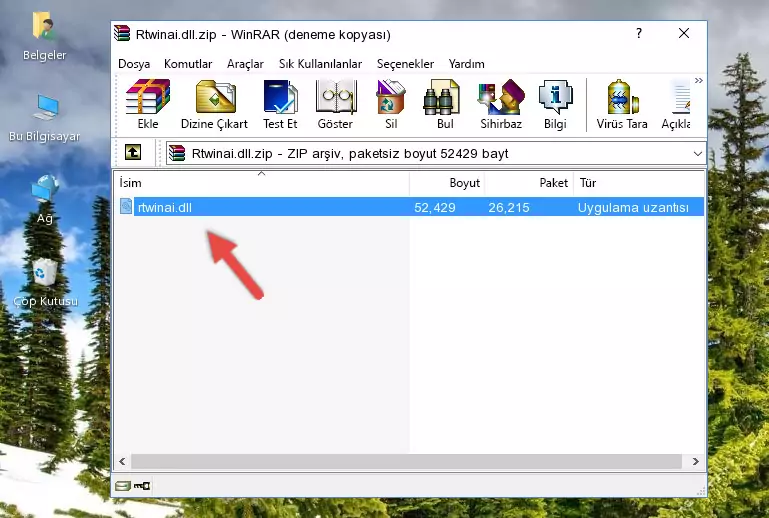Click the horizontal scrollbar right arrow

695,461
